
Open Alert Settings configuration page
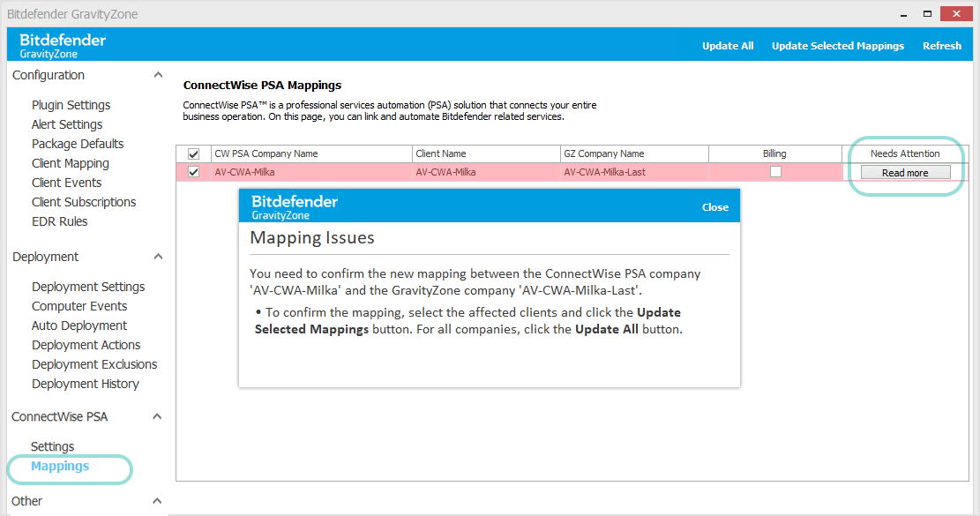tap(66, 123)
